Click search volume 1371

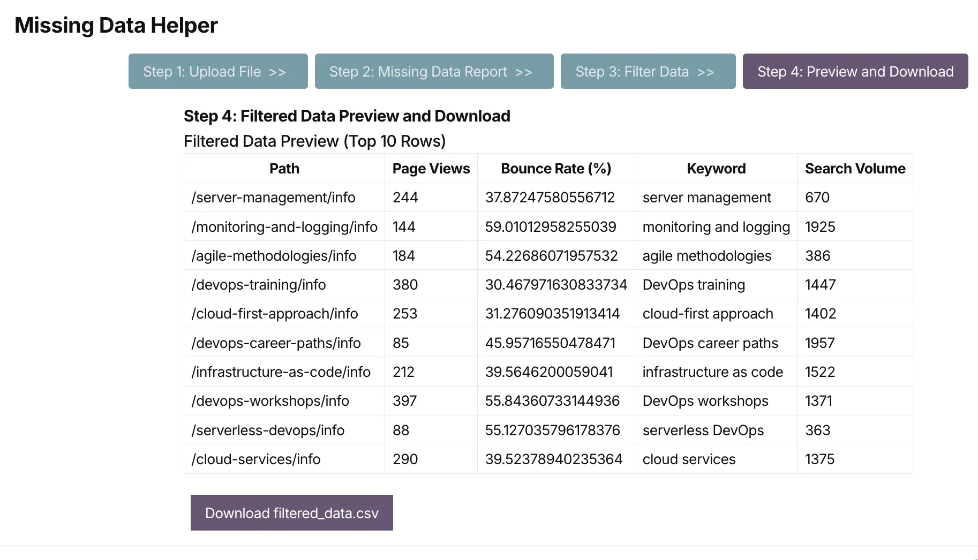point(855,401)
